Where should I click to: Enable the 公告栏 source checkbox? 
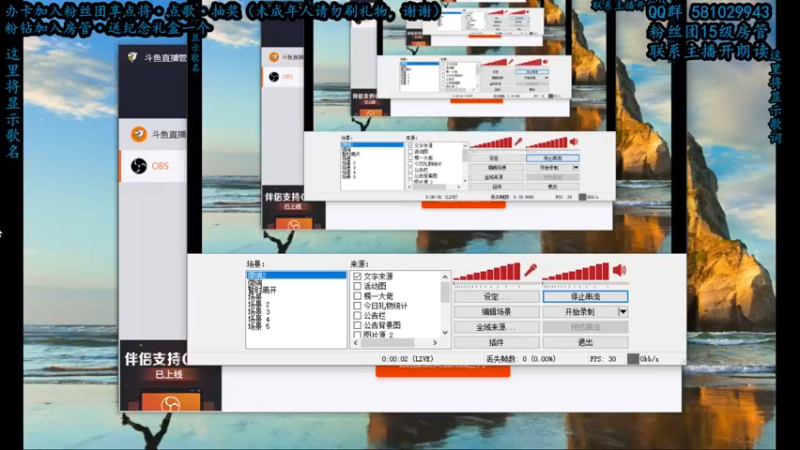point(357,315)
